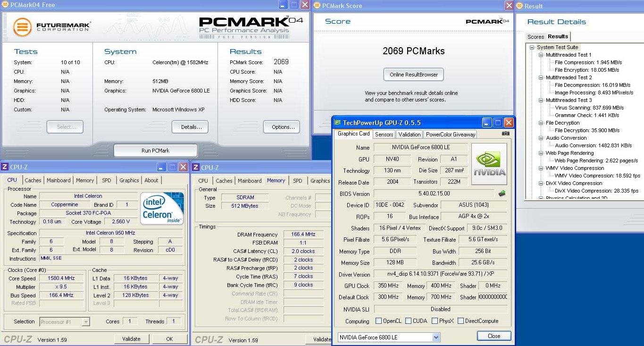This screenshot has height=346, width=644.
Task: Collapse the WMV Video Compression node
Action: pos(541,168)
